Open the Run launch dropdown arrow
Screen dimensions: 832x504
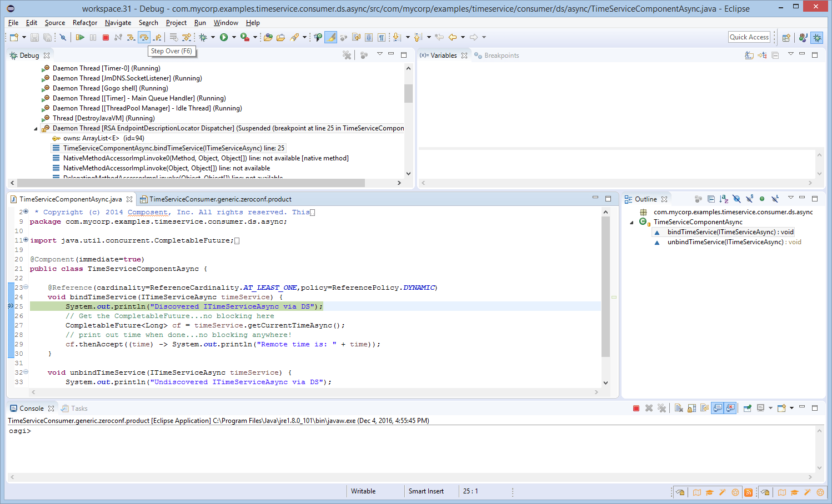(234, 37)
